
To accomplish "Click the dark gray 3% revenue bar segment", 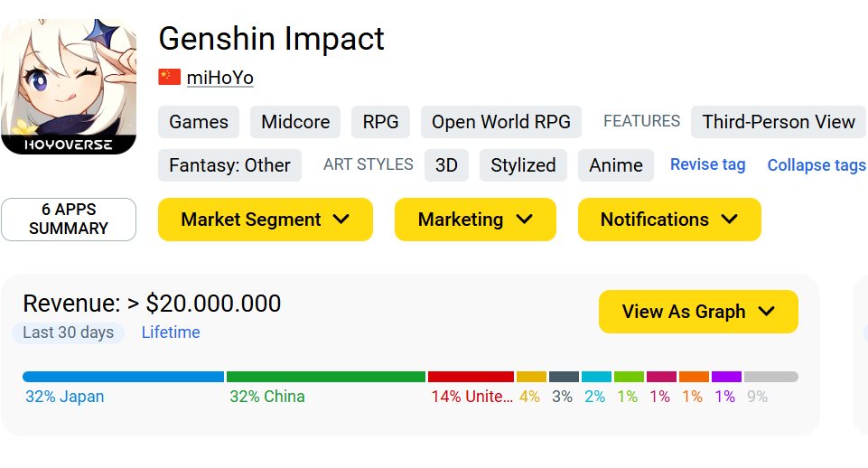I will point(565,377).
